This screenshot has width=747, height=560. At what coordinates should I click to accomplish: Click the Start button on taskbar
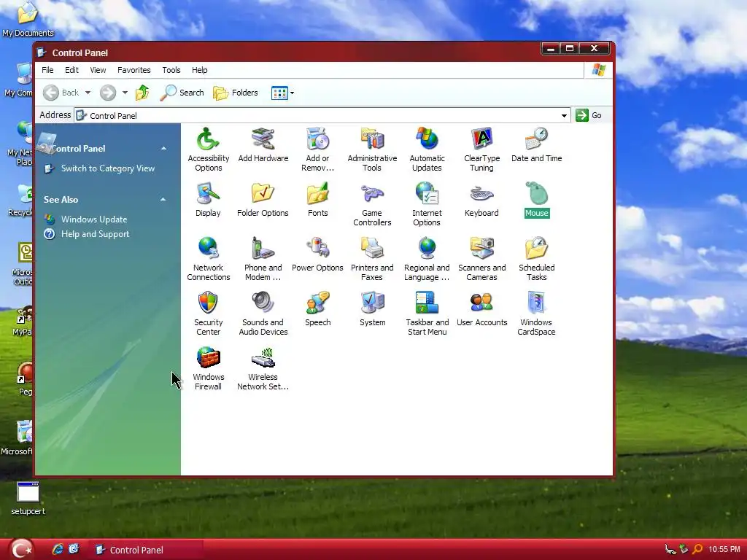21,550
